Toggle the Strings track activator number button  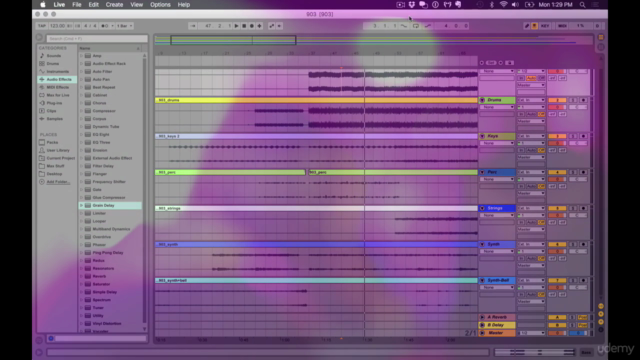pyautogui.click(x=557, y=208)
